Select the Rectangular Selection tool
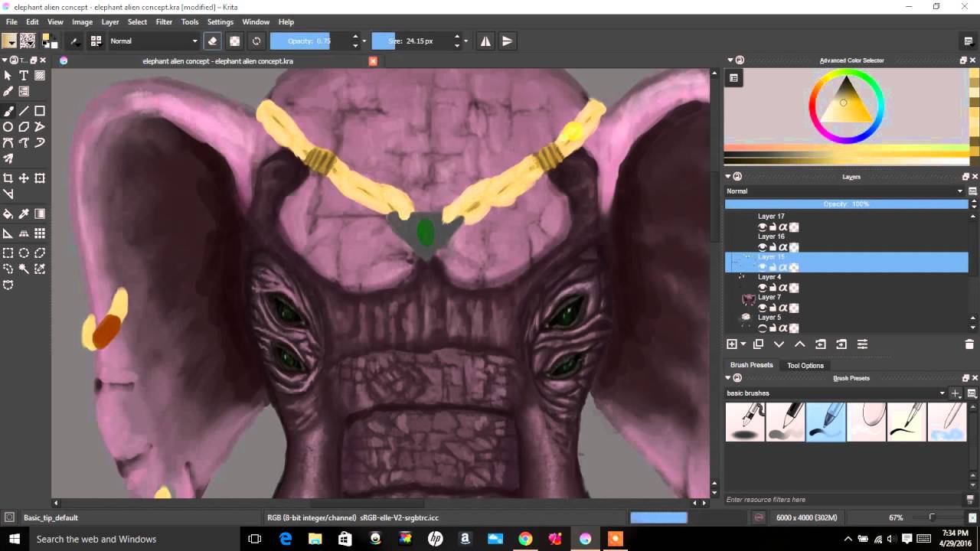 tap(8, 253)
